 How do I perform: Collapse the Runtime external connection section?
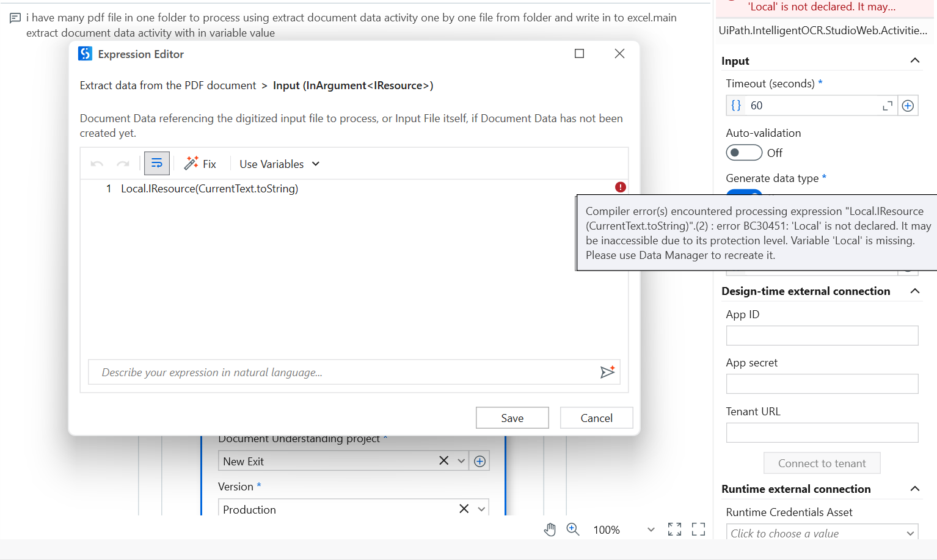click(x=915, y=489)
